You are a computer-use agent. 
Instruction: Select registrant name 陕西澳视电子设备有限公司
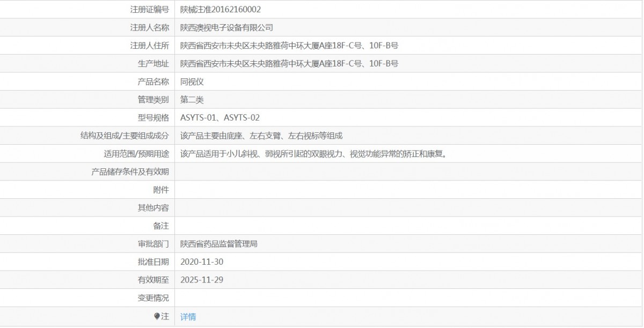pyautogui.click(x=226, y=27)
